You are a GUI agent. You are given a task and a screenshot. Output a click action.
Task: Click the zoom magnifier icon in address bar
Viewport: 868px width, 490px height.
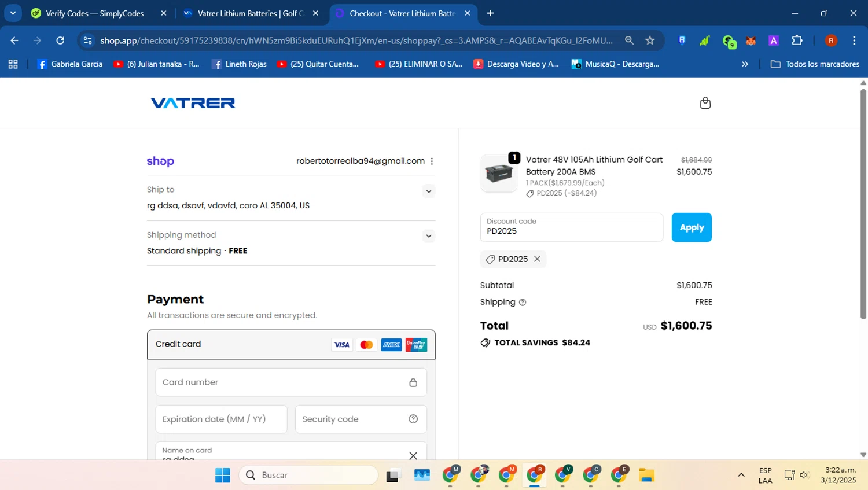pos(629,40)
